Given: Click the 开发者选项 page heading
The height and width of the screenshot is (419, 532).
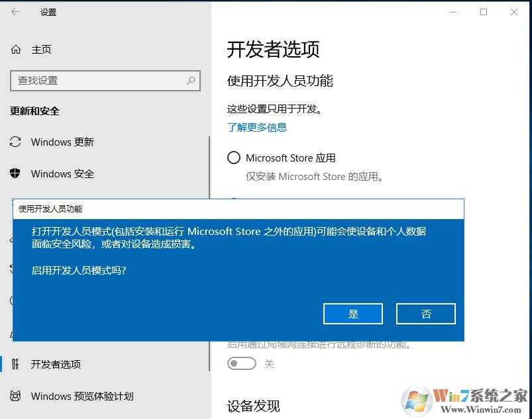Looking at the screenshot, I should point(273,50).
